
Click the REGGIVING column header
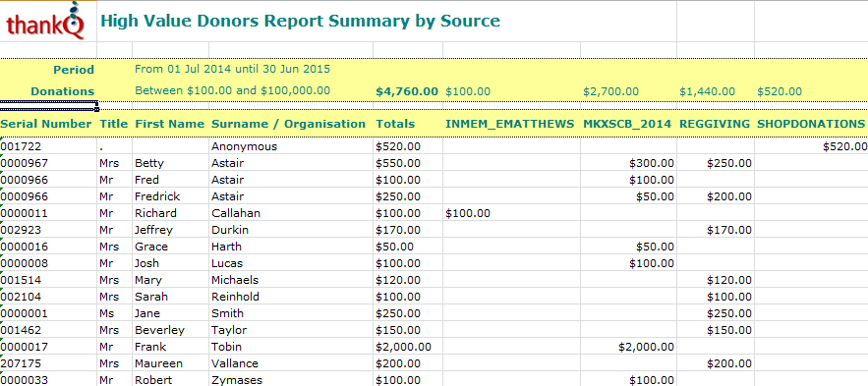click(715, 124)
